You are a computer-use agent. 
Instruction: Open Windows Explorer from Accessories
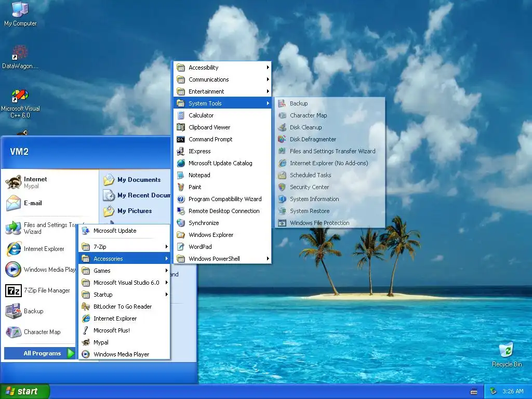[x=222, y=235]
